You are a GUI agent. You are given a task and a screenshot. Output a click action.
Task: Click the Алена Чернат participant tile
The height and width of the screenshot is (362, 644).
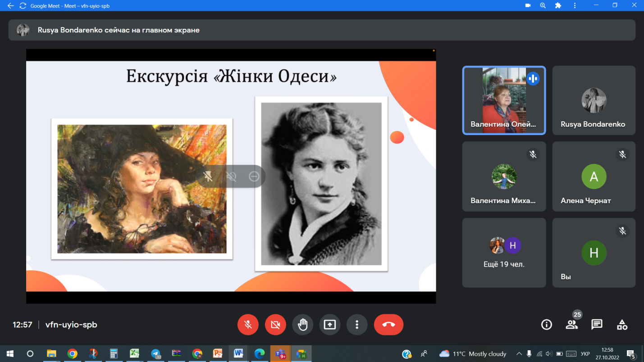coord(594,176)
